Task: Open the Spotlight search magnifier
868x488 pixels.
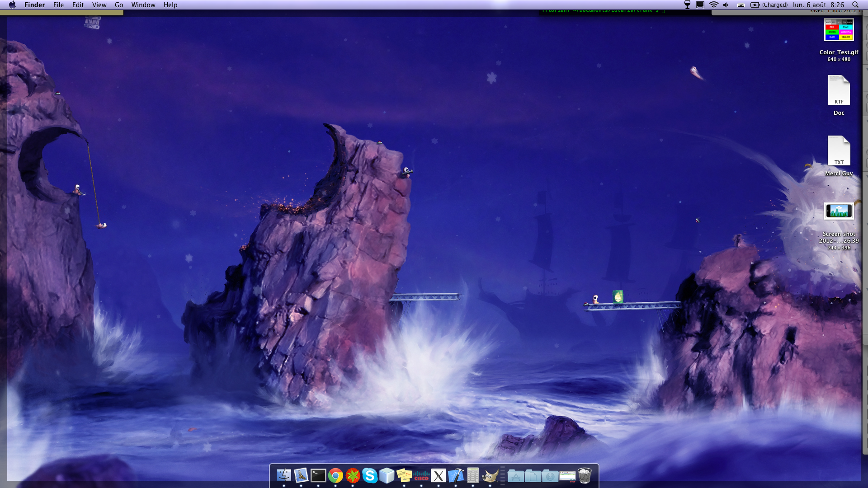Action: coord(855,5)
